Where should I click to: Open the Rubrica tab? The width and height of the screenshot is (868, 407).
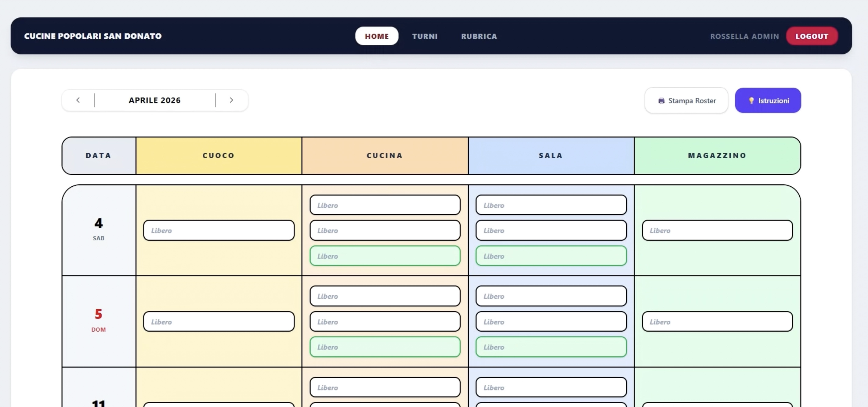[479, 36]
